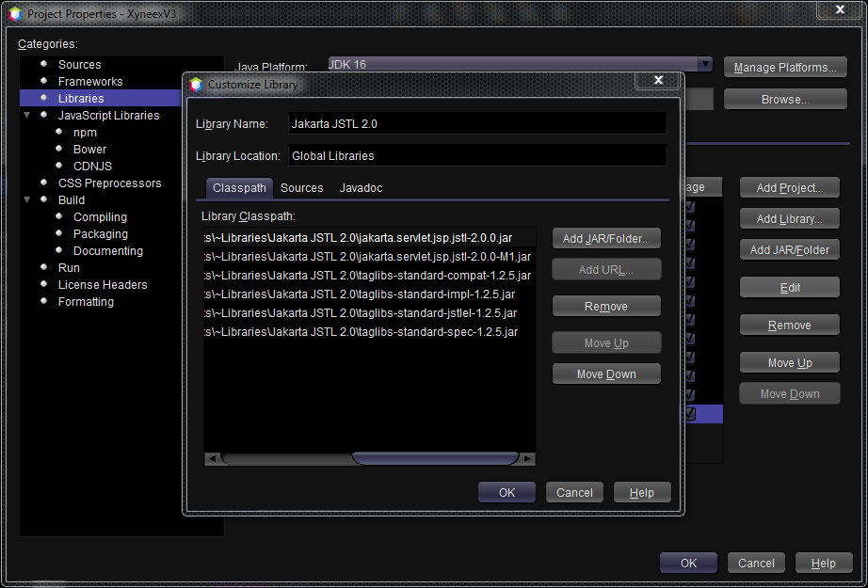
Task: Open the CDNJS category
Action: tap(92, 167)
